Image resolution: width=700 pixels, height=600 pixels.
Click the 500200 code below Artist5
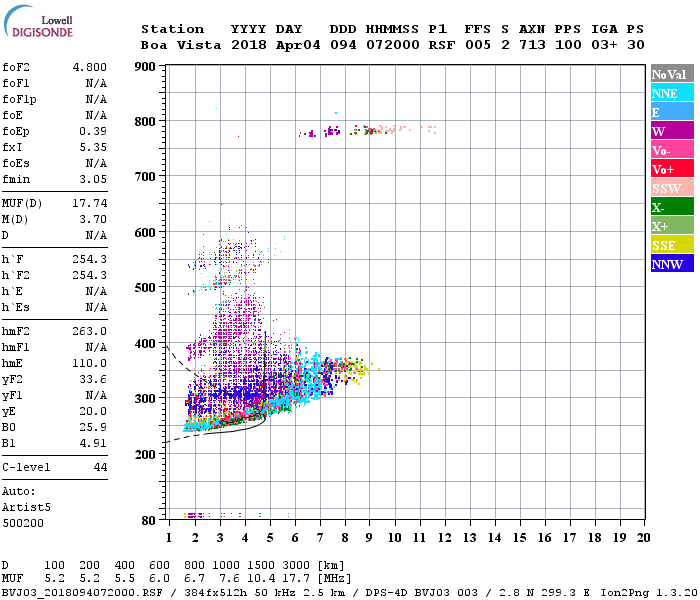pyautogui.click(x=23, y=523)
